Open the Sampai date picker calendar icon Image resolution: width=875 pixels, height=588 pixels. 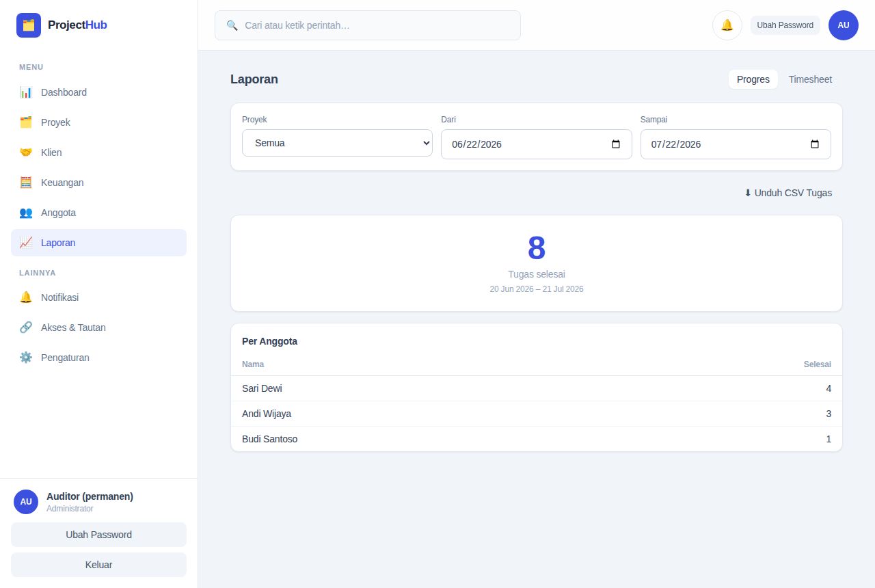pyautogui.click(x=815, y=144)
